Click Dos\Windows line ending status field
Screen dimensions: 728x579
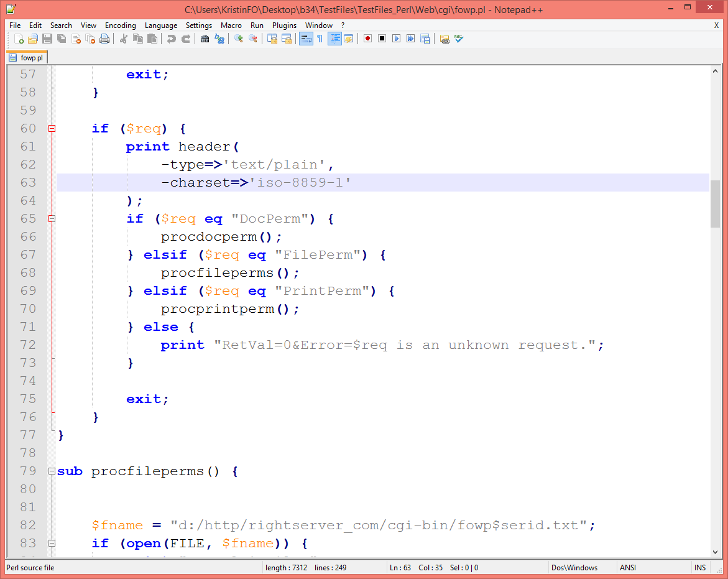tap(574, 568)
